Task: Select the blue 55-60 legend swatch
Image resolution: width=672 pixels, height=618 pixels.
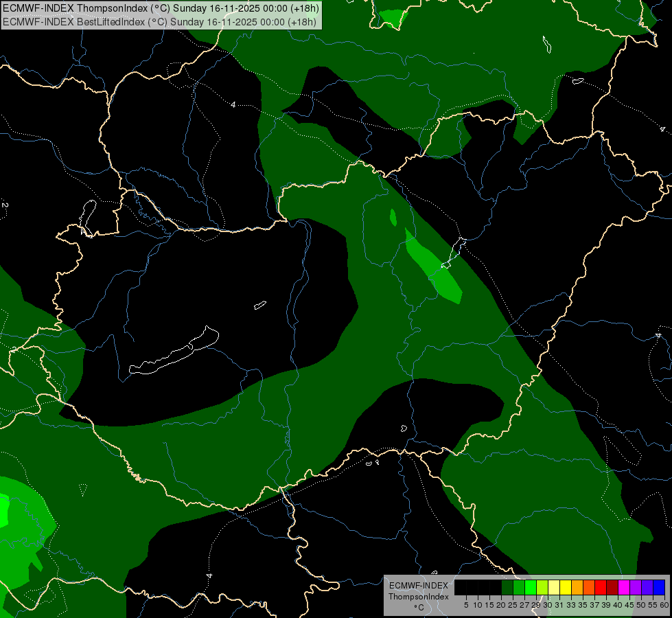Action: coord(659,587)
